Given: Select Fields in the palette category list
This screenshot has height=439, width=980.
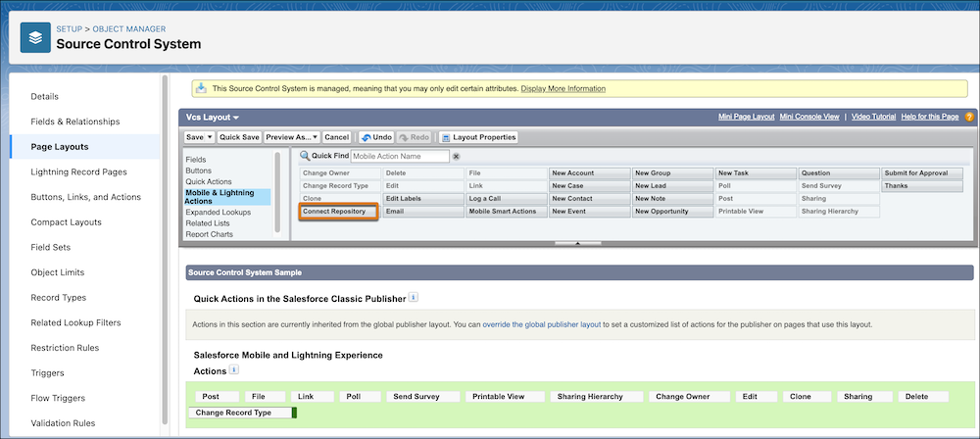Looking at the screenshot, I should (x=196, y=160).
